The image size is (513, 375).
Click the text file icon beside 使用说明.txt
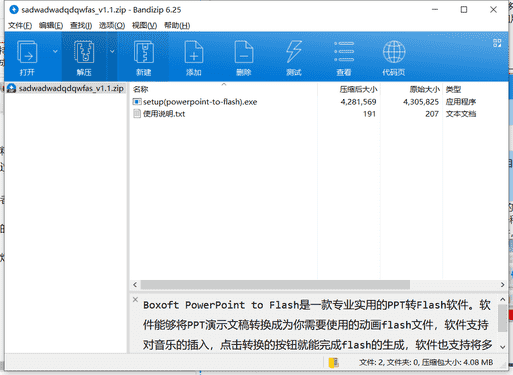[137, 114]
